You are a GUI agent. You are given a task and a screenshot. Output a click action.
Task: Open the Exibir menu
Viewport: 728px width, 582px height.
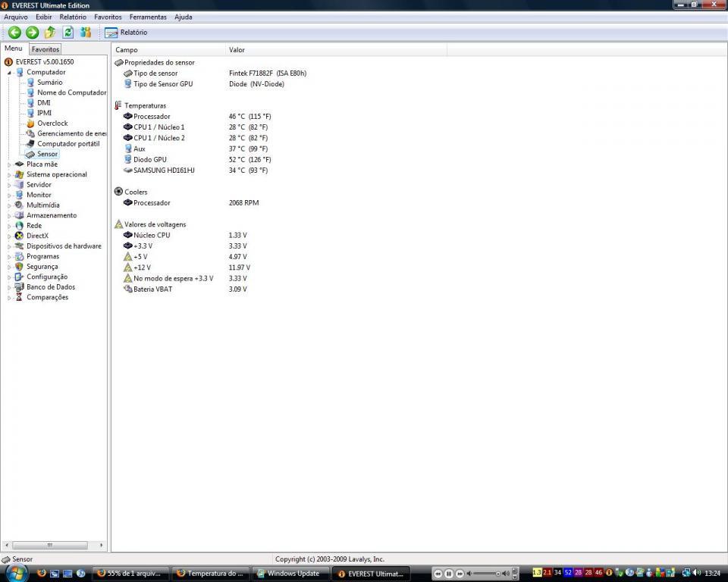point(44,17)
